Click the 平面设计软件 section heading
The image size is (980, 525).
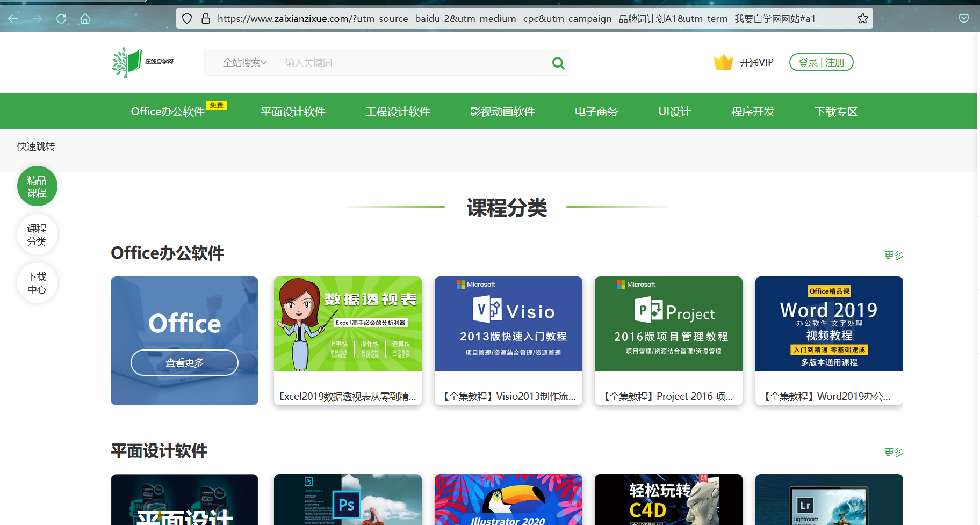pos(159,451)
